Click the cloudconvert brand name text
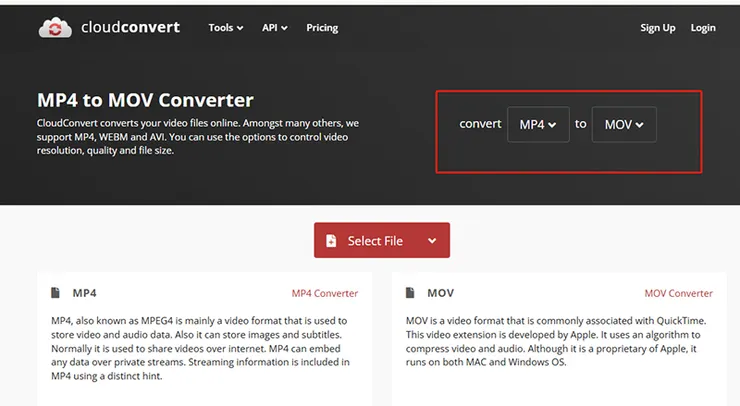The width and height of the screenshot is (740, 406). click(x=130, y=27)
